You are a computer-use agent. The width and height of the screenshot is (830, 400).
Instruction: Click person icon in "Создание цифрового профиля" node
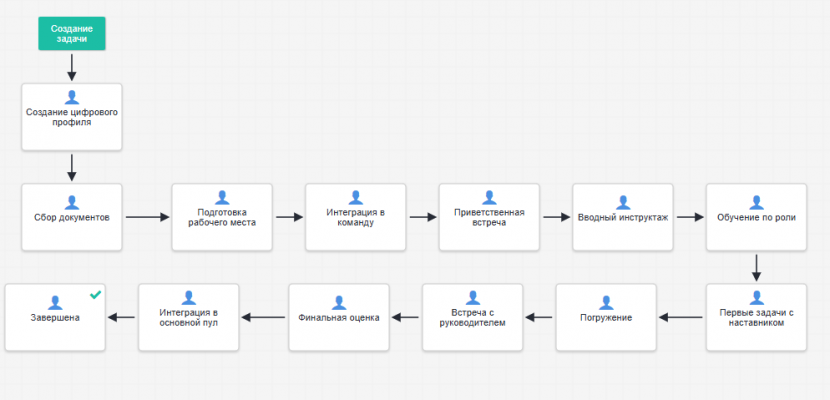72,98
